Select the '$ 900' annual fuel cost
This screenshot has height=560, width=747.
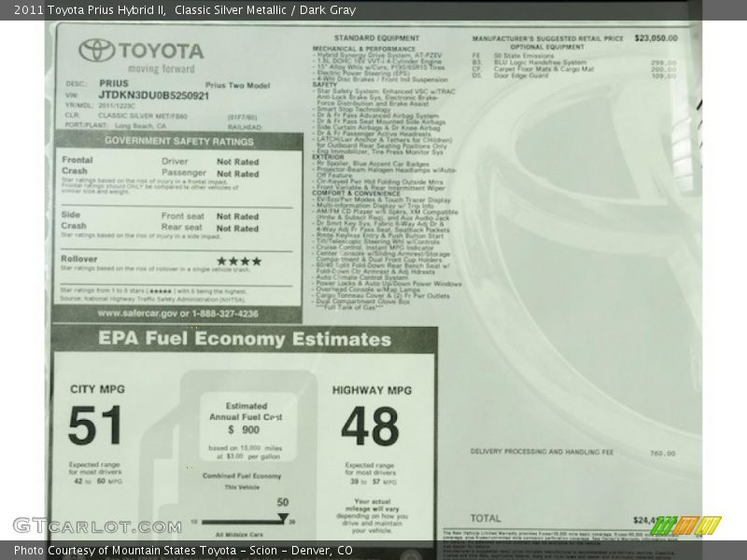[x=244, y=430]
